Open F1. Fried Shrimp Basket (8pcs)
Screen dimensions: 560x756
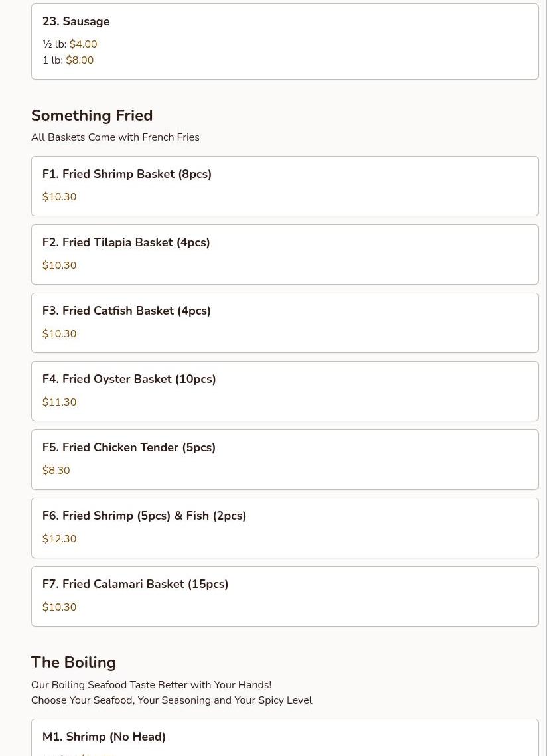pyautogui.click(x=127, y=174)
